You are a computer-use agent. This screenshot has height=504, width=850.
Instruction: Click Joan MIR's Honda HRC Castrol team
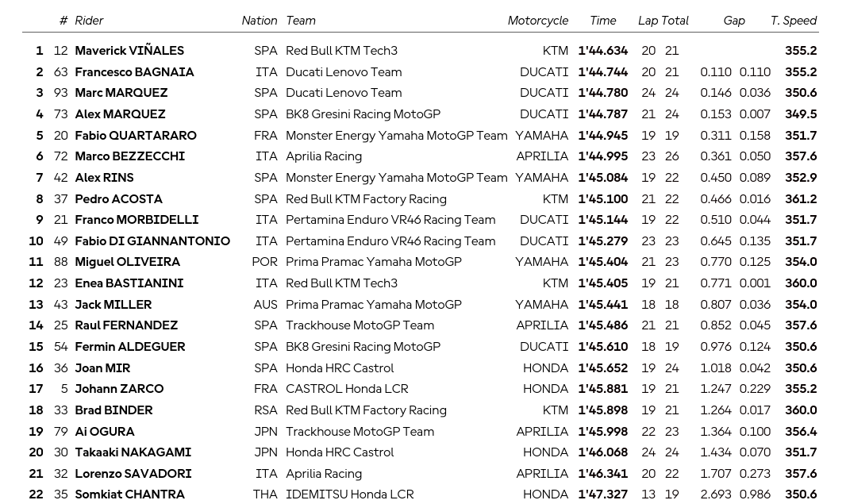click(340, 368)
